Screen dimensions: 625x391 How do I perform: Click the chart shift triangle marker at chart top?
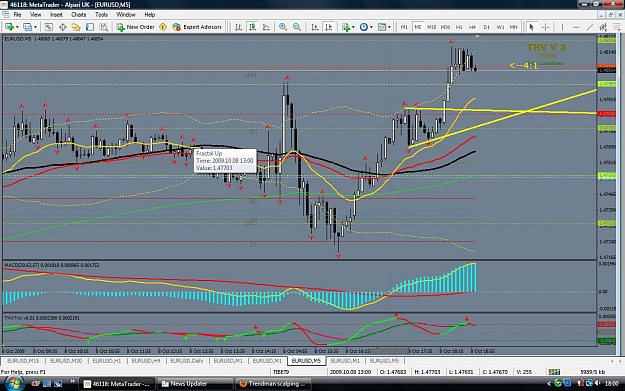click(477, 37)
